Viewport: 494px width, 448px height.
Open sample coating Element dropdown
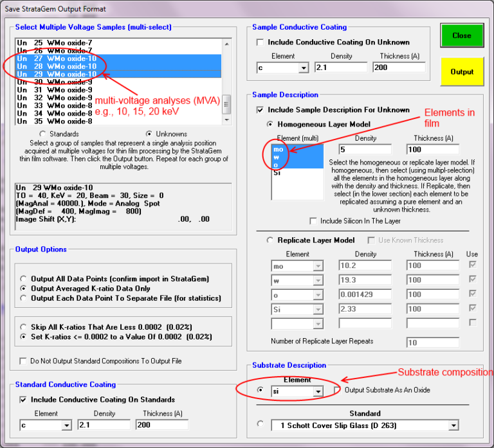(x=304, y=67)
